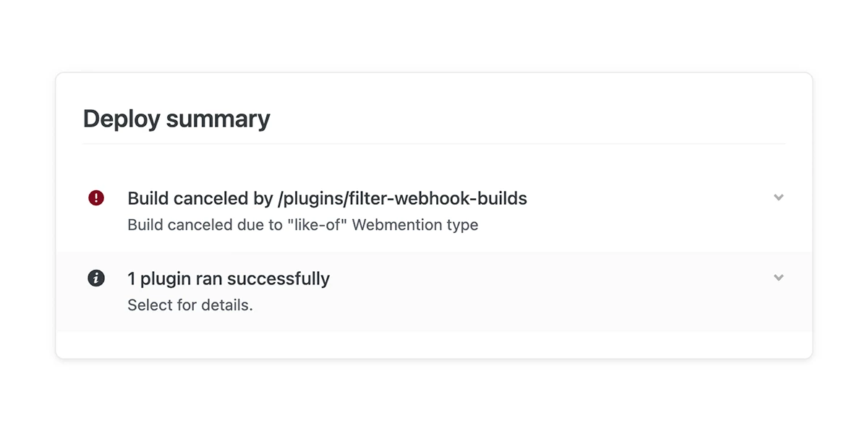Open the "Build canceled by /plugins/filter-webhook-builds" title
This screenshot has height=434, width=868.
point(327,198)
